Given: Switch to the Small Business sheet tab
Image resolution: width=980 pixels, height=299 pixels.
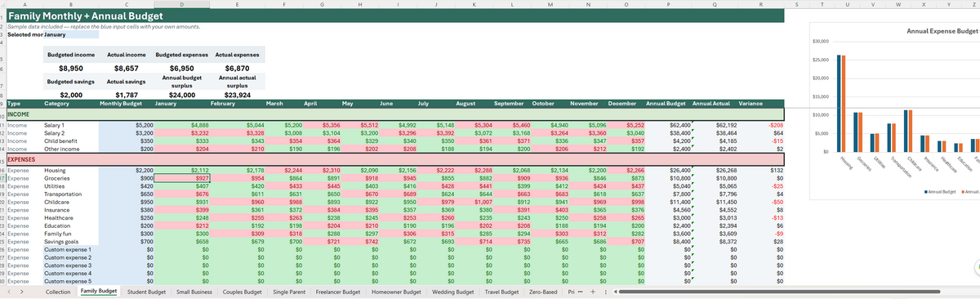Looking at the screenshot, I should (195, 292).
